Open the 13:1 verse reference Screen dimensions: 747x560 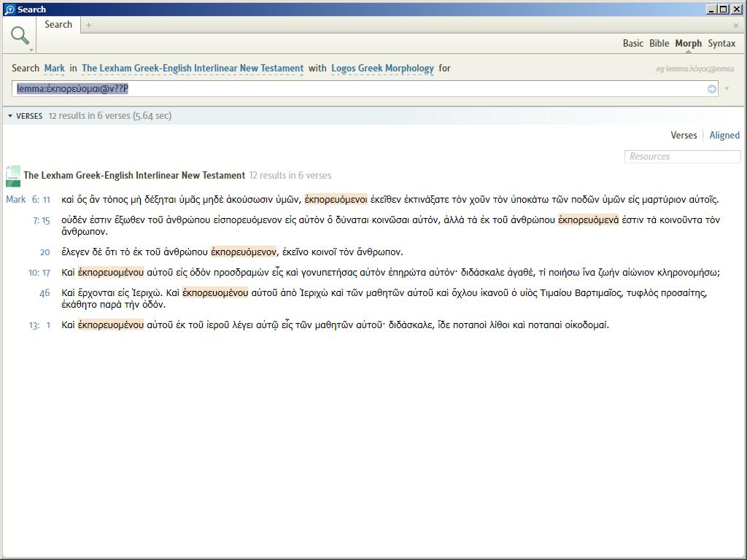coord(40,326)
